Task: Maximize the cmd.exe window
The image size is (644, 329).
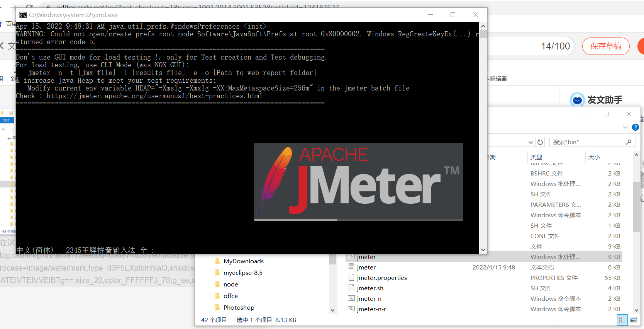Action: coord(453,15)
